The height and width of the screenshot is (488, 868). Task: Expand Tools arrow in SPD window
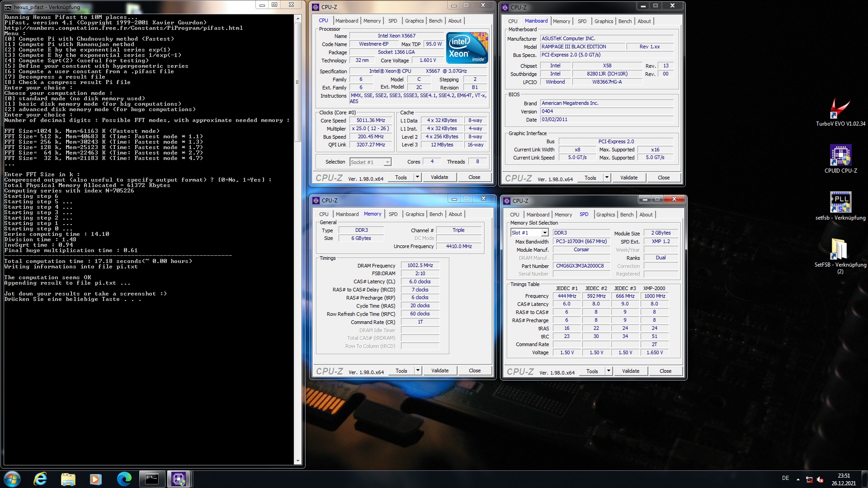coord(609,371)
